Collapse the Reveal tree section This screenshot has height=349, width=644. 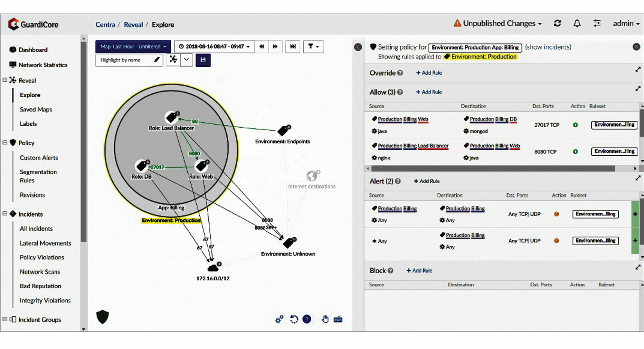click(x=5, y=80)
